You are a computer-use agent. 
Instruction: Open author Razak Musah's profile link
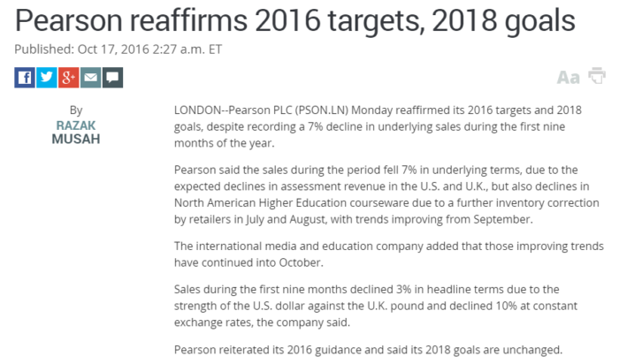point(76,132)
